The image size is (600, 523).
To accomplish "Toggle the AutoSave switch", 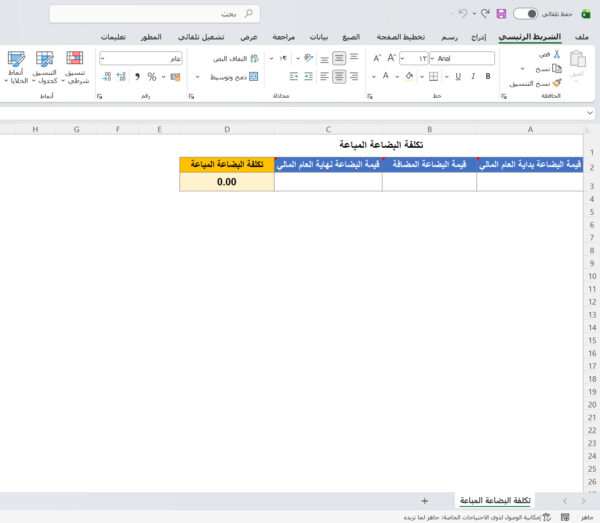I will [x=524, y=14].
